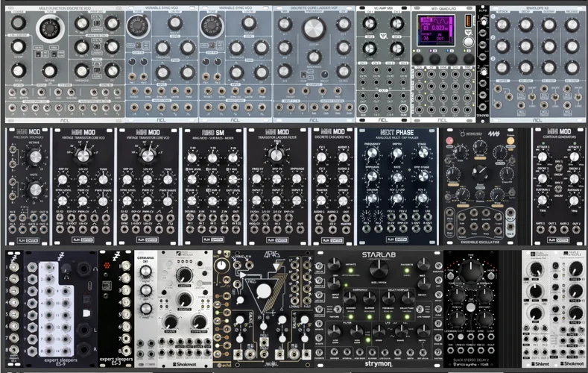Flip the lower toggle switch on the 2LPG module

[x=484, y=72]
